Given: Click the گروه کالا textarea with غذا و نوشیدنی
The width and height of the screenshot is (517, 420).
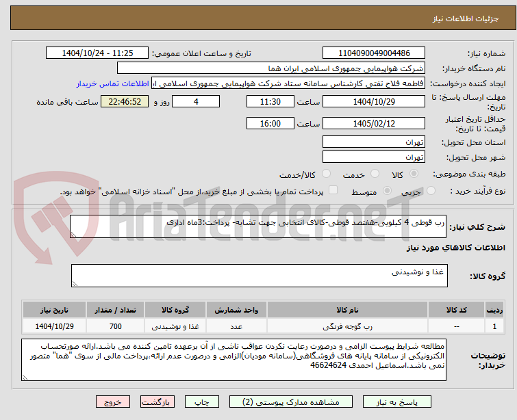Looking at the screenshot, I should pyautogui.click(x=259, y=276).
